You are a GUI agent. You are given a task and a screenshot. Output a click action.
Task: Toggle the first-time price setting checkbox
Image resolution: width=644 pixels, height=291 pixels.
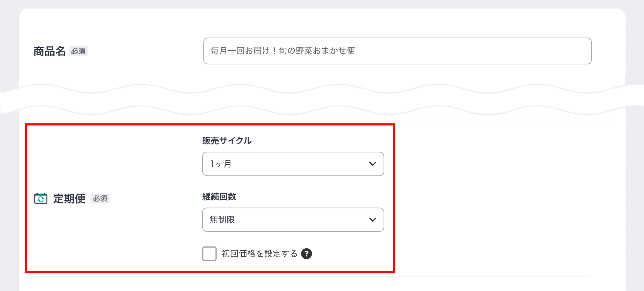pos(209,254)
